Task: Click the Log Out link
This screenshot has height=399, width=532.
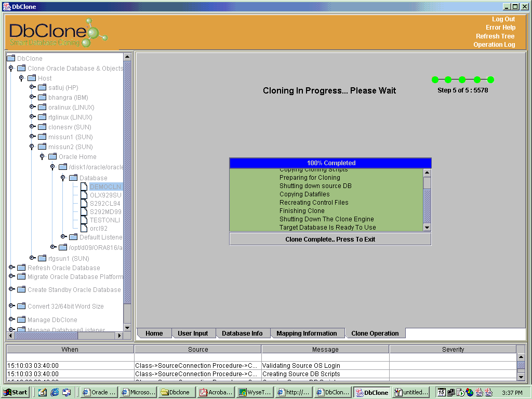Action: coord(503,19)
